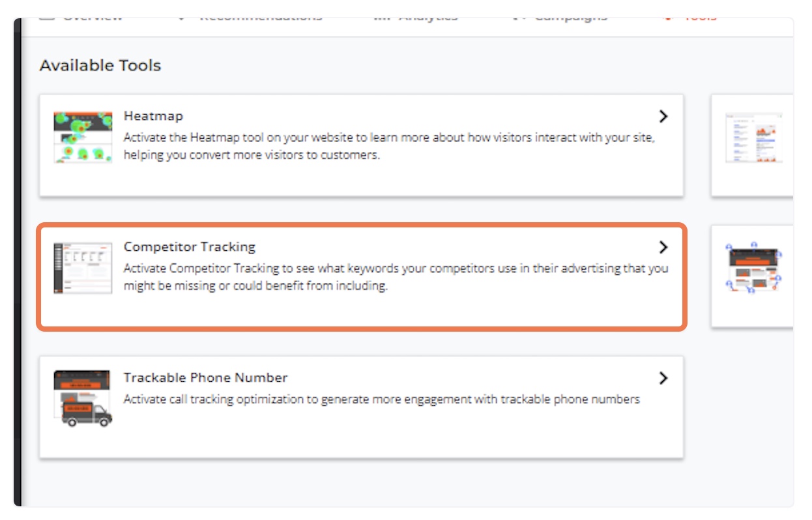812x520 pixels.
Task: Expand the Heatmap card via its chevron
Action: pos(663,115)
